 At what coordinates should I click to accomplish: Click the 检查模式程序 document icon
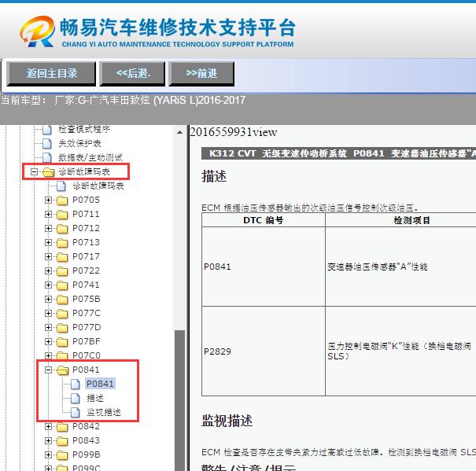(47, 130)
